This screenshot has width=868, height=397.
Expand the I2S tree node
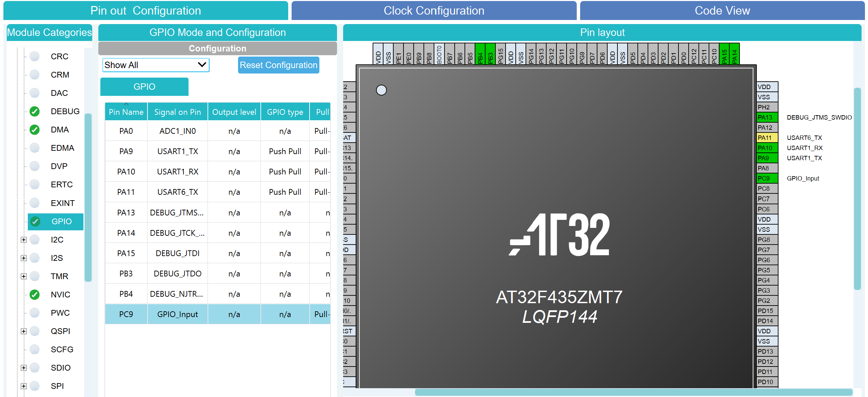pos(24,258)
